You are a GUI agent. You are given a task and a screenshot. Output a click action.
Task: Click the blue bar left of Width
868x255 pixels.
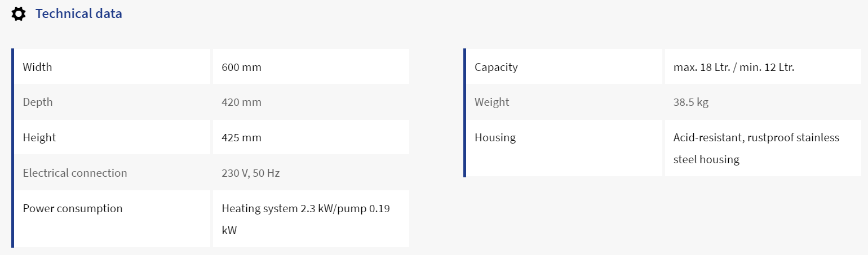[x=12, y=148]
